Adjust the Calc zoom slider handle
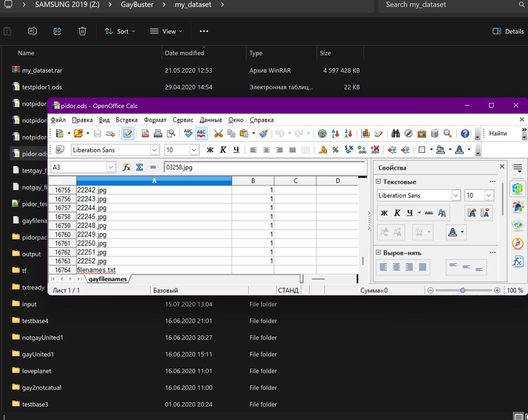This screenshot has width=528, height=420. point(463,291)
